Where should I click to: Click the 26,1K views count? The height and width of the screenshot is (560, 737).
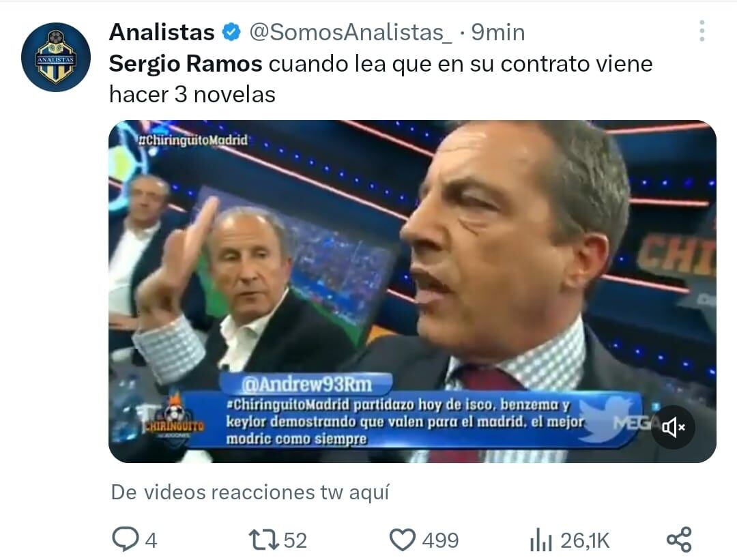pyautogui.click(x=586, y=540)
